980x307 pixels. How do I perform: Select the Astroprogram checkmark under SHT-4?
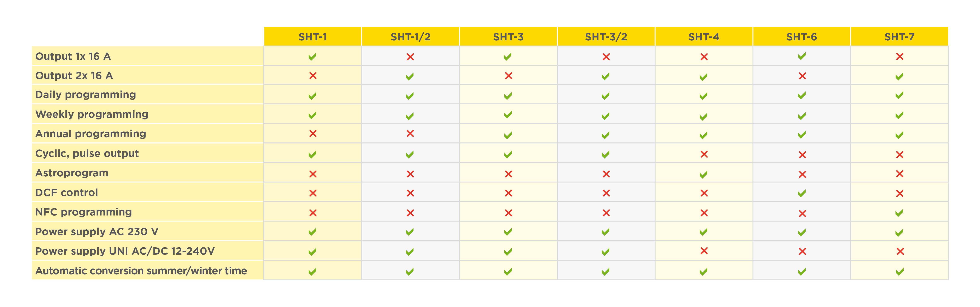pyautogui.click(x=703, y=174)
